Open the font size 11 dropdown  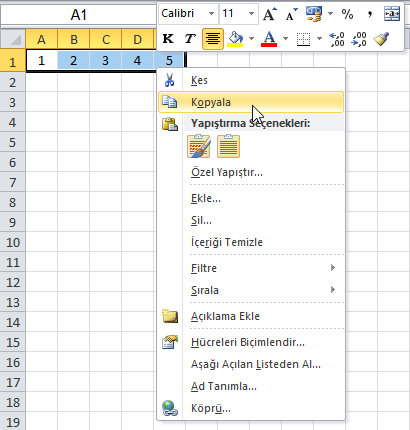click(251, 14)
